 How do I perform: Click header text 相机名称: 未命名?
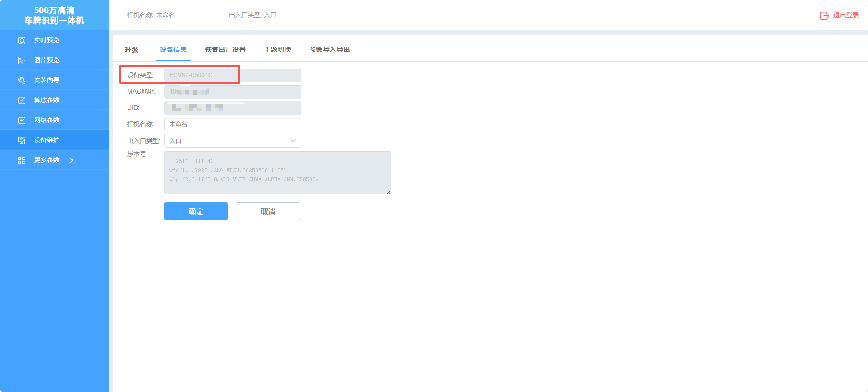[151, 15]
